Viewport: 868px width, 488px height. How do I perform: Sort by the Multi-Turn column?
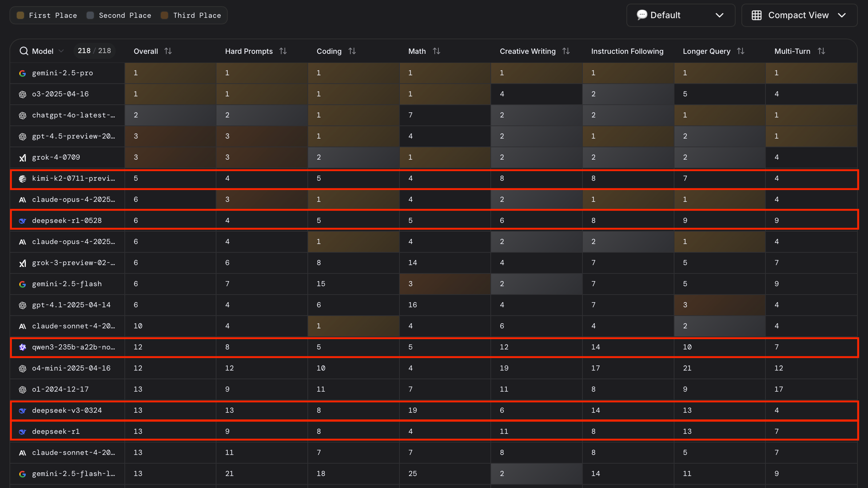point(821,51)
